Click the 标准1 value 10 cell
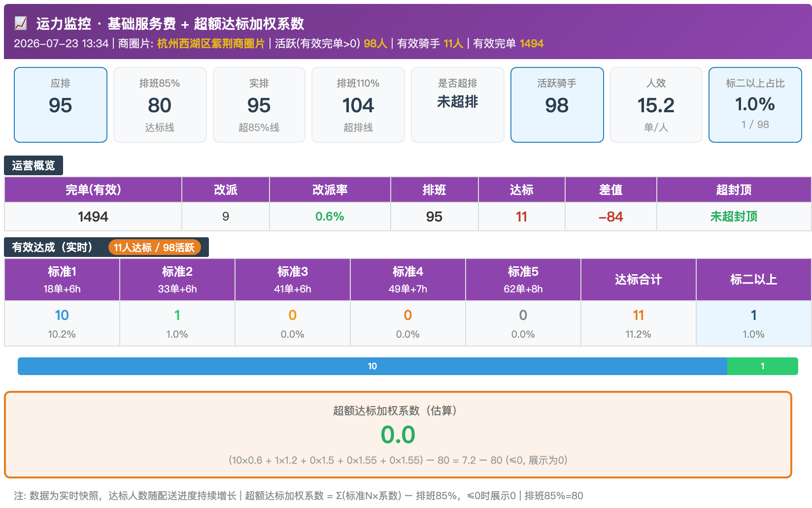This screenshot has height=508, width=812. [62, 323]
